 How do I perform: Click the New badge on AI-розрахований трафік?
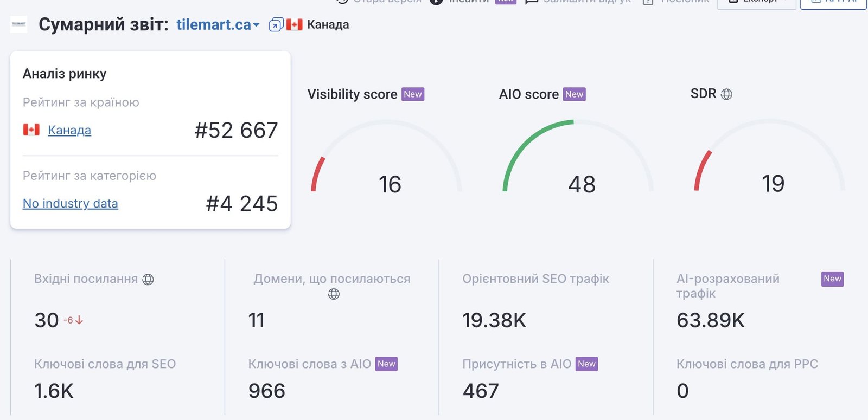[833, 279]
